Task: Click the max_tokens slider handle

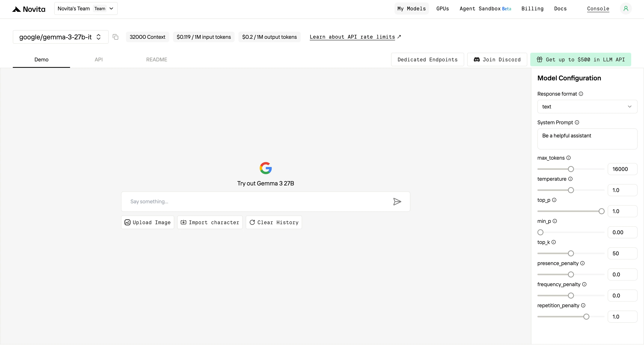Action: (571, 169)
